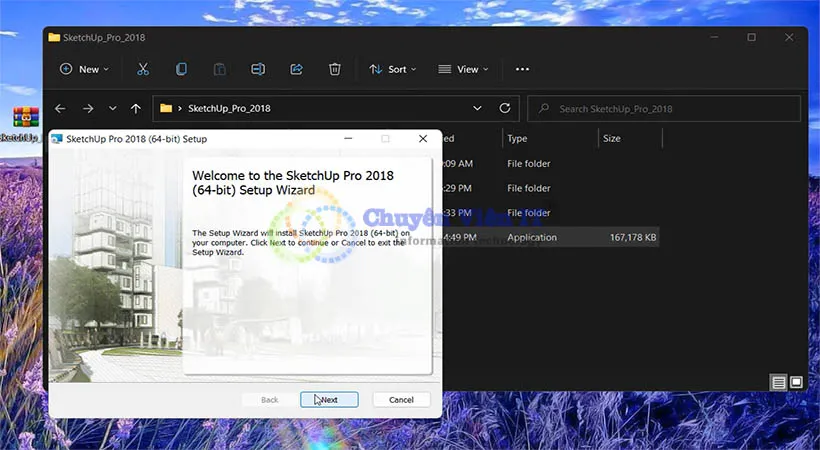This screenshot has height=450, width=820.
Task: Sort files by Type column header
Action: [517, 139]
